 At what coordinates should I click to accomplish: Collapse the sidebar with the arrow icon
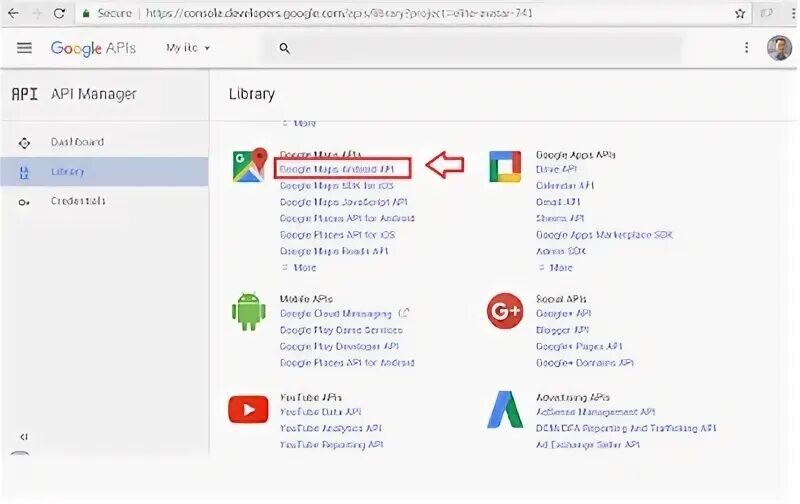coord(23,437)
